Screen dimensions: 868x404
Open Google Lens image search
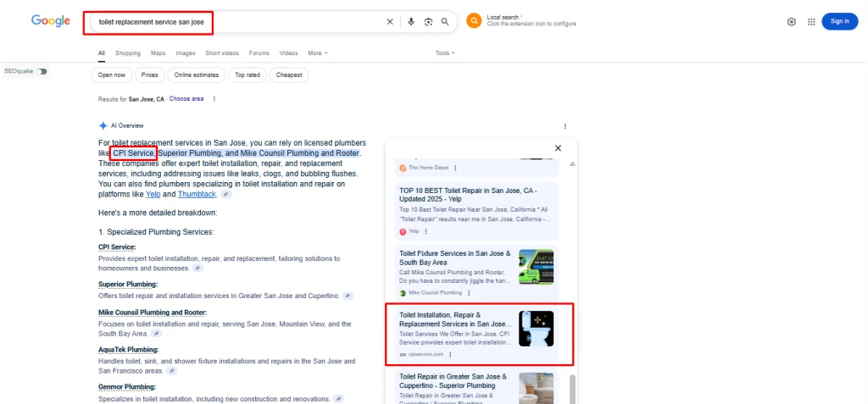click(x=428, y=22)
